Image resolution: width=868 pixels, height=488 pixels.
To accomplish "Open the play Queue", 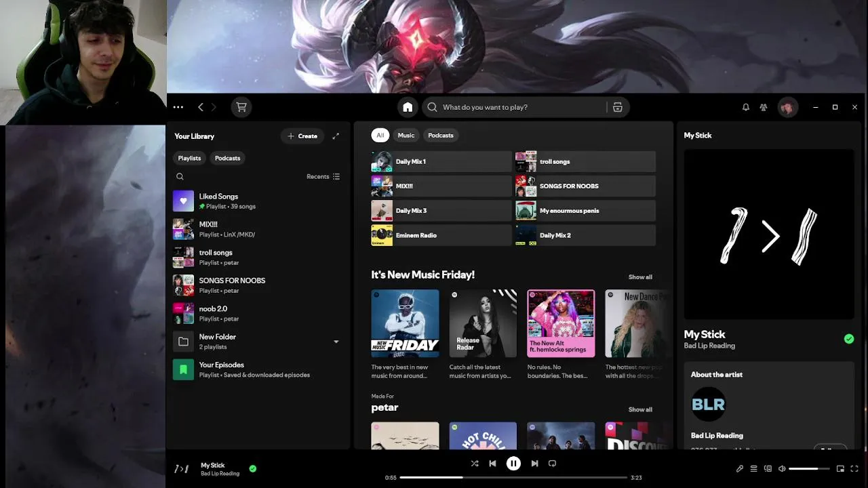I will pos(753,468).
